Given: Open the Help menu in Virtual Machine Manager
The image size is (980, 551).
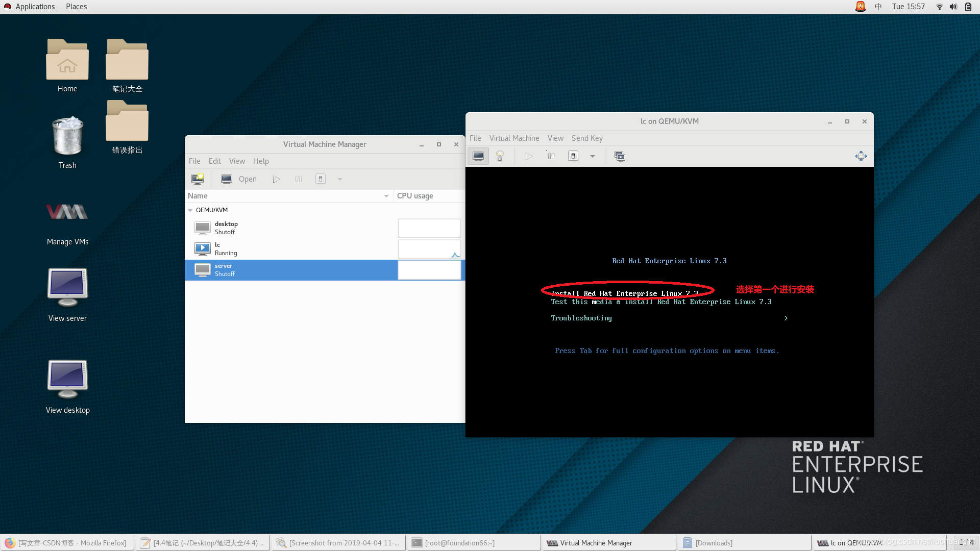Looking at the screenshot, I should [x=261, y=161].
